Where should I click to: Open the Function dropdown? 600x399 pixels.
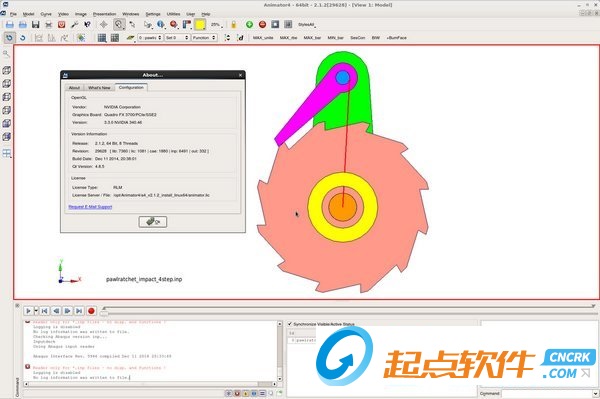204,37
